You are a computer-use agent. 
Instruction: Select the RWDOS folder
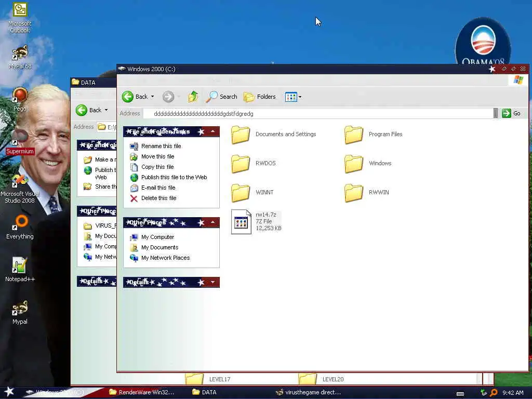pos(254,163)
